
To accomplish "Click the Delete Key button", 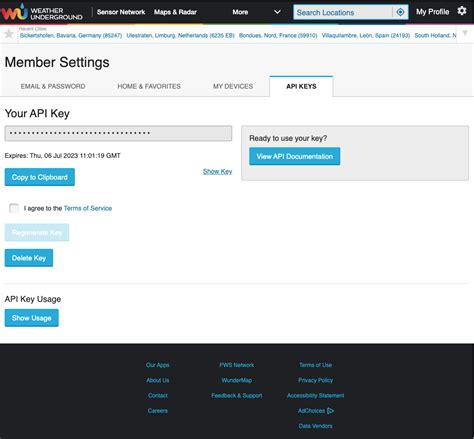I will click(29, 258).
